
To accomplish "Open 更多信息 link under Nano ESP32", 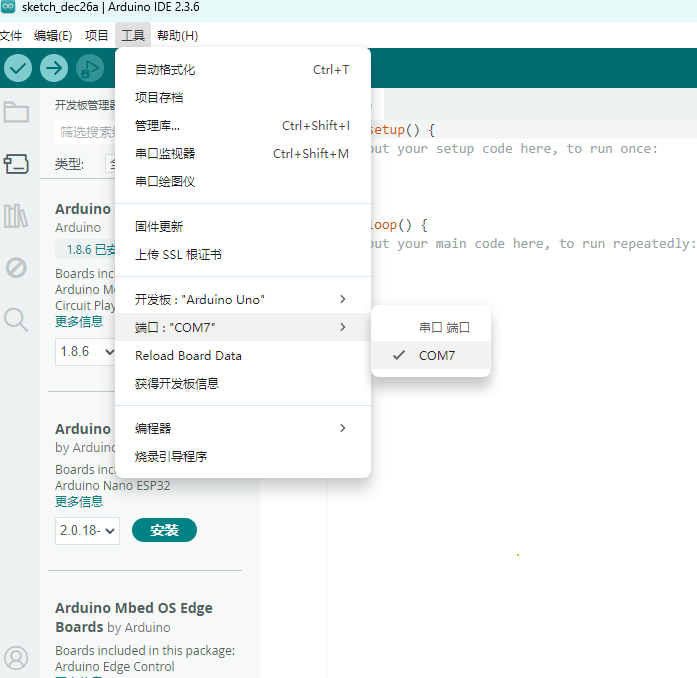I will [79, 501].
